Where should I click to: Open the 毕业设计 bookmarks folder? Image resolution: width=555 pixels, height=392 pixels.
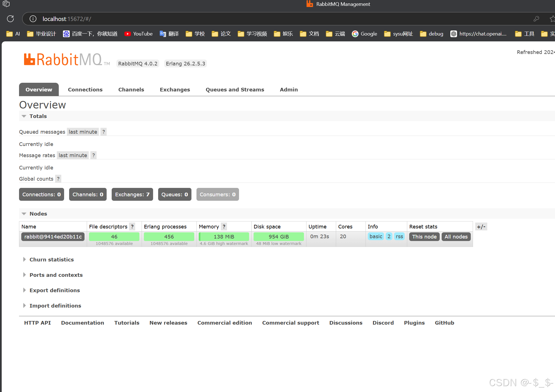point(41,34)
